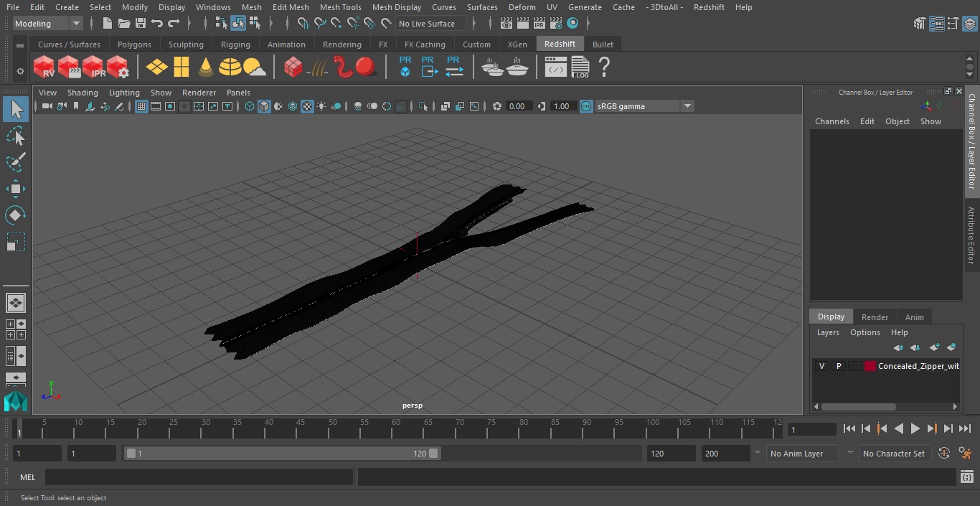Image resolution: width=980 pixels, height=506 pixels.
Task: Click the layer list horizontal scrollbar
Action: pyautogui.click(x=859, y=406)
